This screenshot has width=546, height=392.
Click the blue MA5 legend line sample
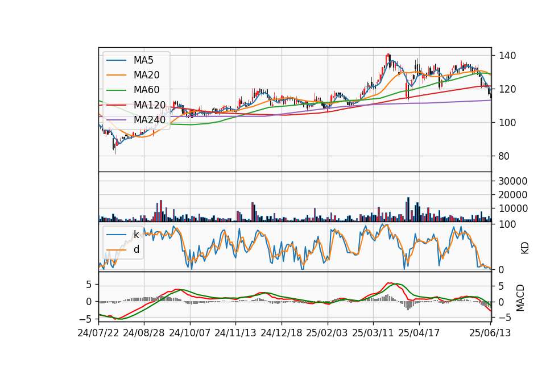[116, 60]
